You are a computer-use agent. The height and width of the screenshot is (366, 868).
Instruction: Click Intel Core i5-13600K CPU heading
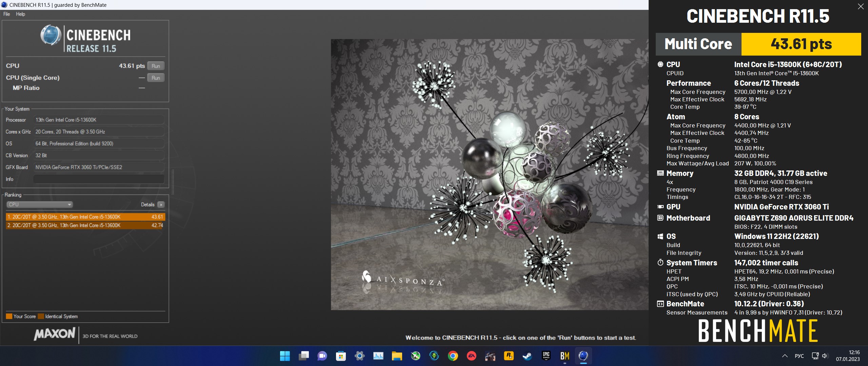[788, 64]
